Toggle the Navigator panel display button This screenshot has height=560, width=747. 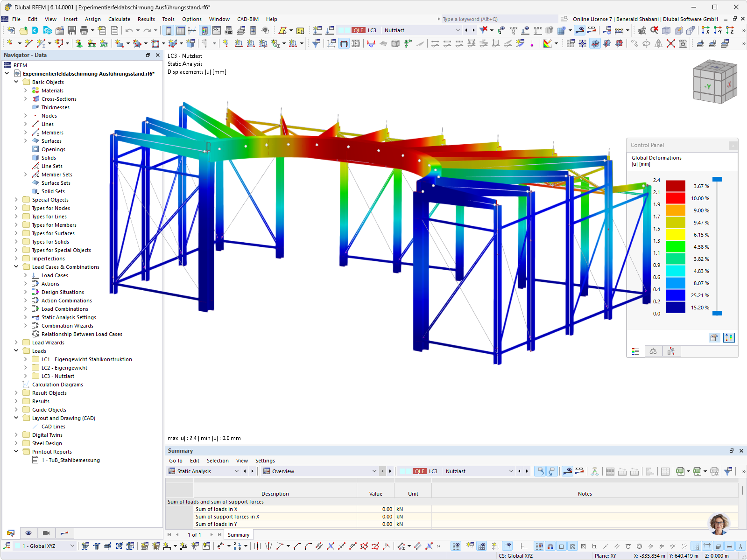tap(168, 30)
